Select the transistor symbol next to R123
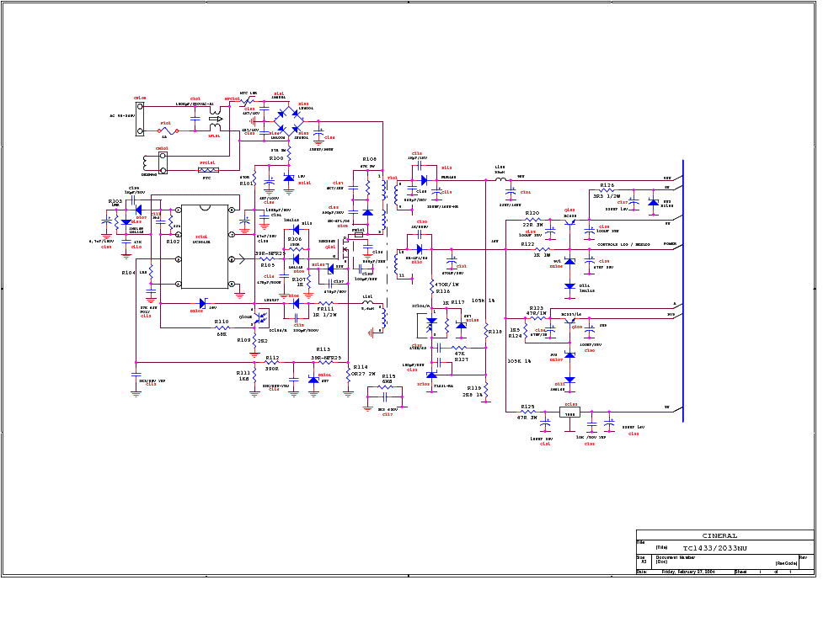834x644 pixels. [x=570, y=322]
